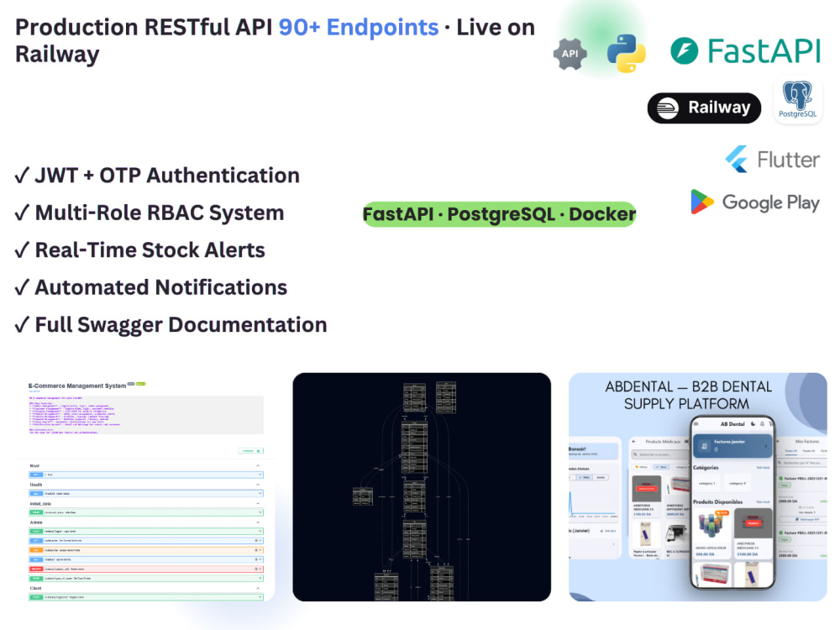The image size is (840, 630).
Task: Click the 'Flutter' wordmark text
Action: pos(788,160)
